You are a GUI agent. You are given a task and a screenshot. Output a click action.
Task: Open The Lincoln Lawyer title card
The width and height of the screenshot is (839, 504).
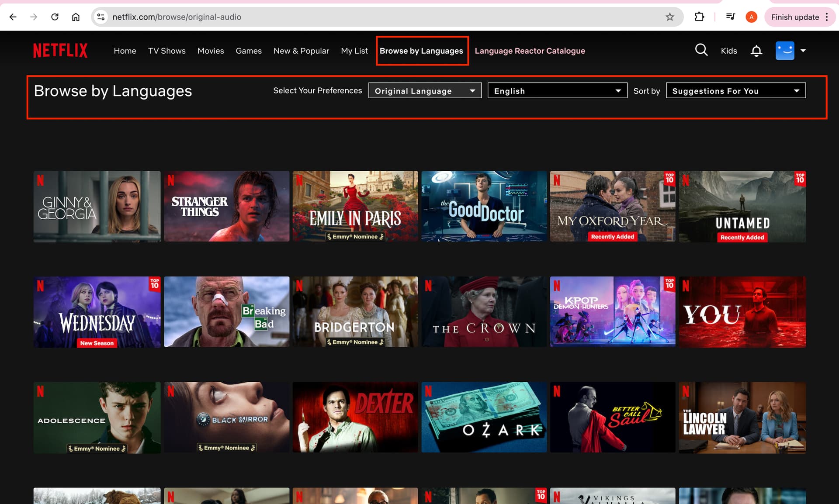coord(742,418)
